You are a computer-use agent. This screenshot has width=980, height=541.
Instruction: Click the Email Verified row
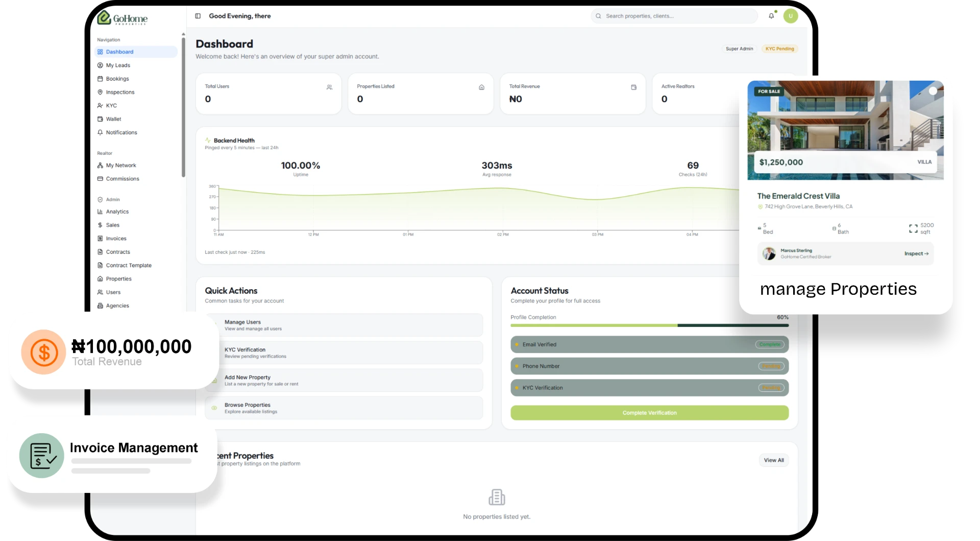(x=649, y=344)
